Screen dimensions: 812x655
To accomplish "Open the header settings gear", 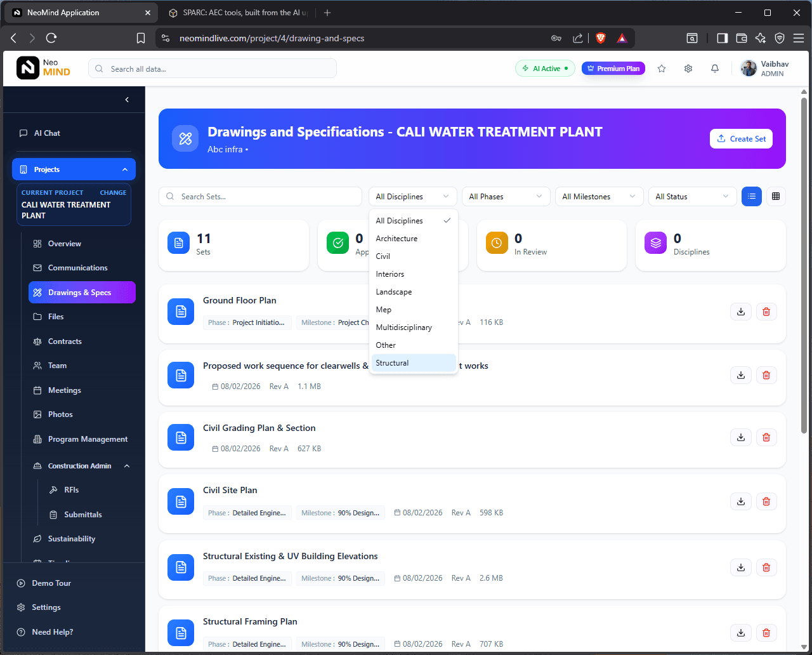I will click(688, 69).
